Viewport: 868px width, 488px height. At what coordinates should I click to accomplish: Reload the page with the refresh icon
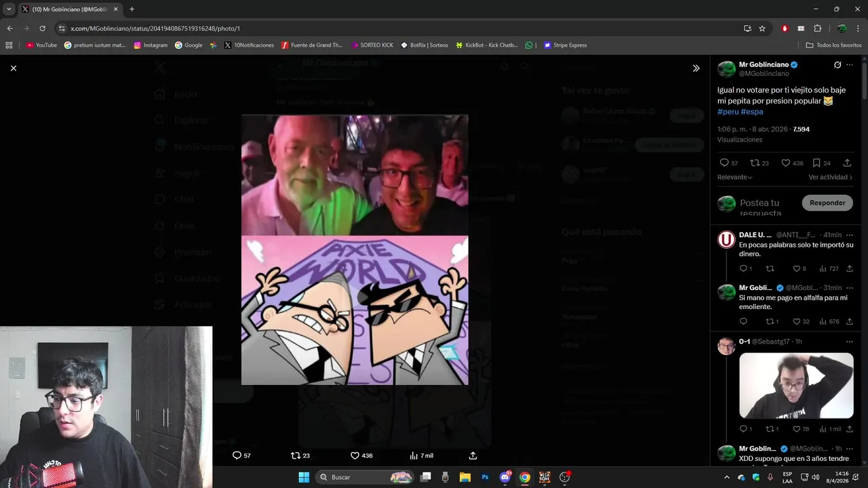(x=42, y=28)
